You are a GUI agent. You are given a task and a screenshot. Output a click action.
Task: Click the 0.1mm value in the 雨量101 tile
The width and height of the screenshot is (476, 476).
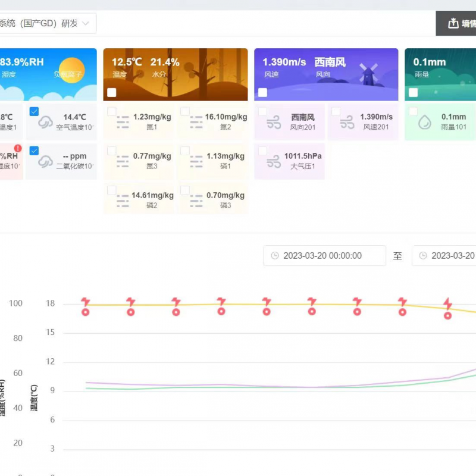pos(454,117)
